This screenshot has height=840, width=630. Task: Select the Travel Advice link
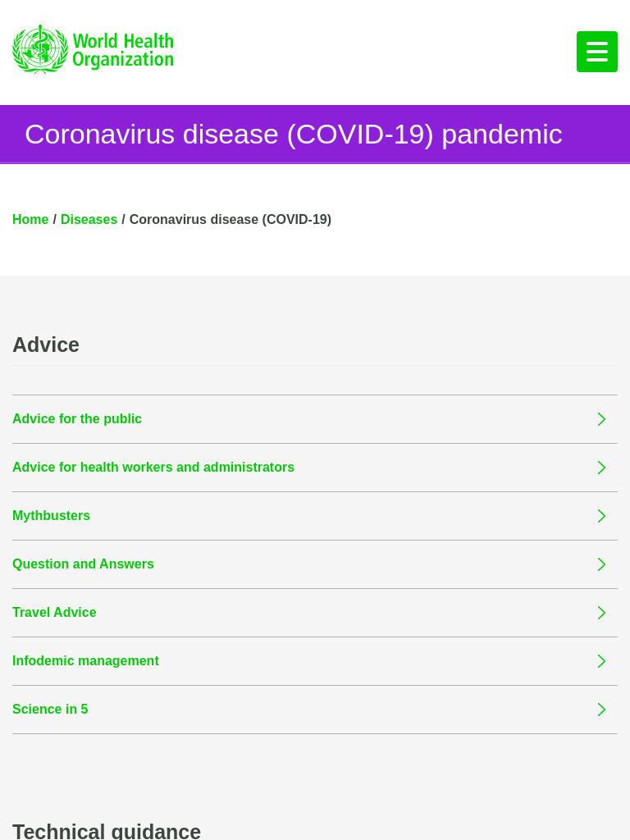click(54, 612)
